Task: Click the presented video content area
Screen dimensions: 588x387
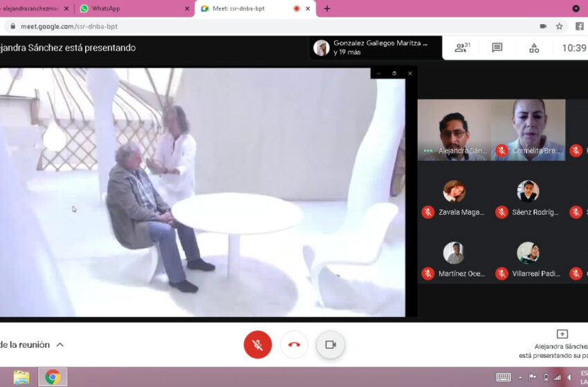Action: (x=203, y=192)
